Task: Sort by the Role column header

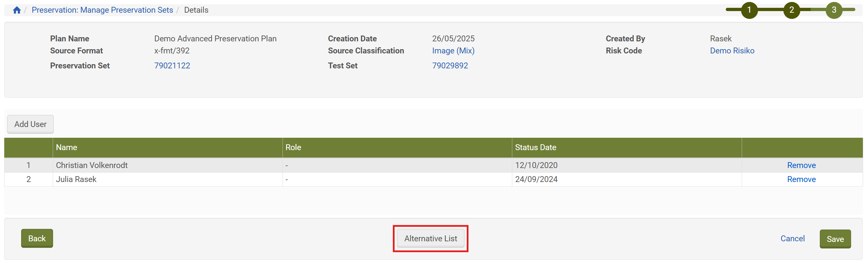Action: pyautogui.click(x=293, y=147)
